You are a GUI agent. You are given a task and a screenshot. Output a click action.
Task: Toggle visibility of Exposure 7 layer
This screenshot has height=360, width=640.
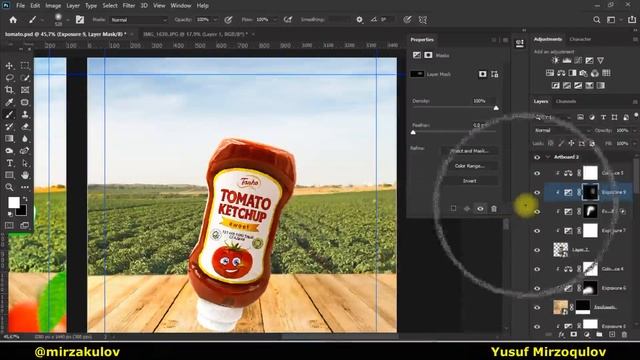(x=537, y=231)
